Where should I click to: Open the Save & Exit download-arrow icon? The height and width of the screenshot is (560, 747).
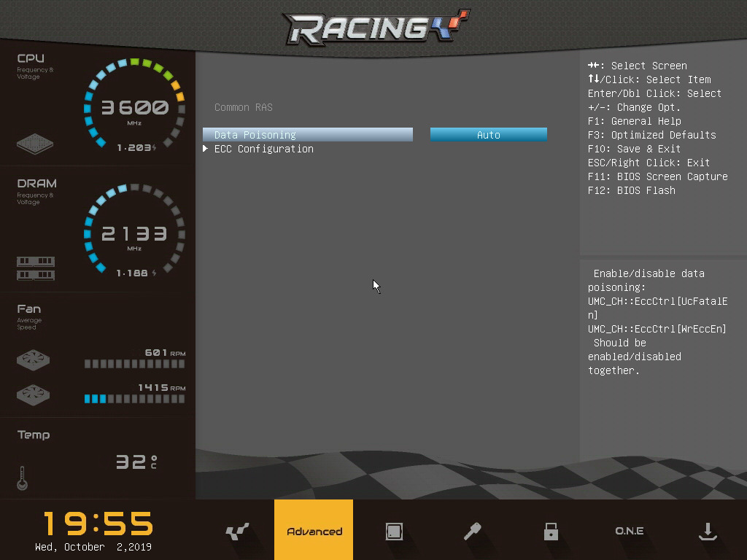[x=708, y=531]
